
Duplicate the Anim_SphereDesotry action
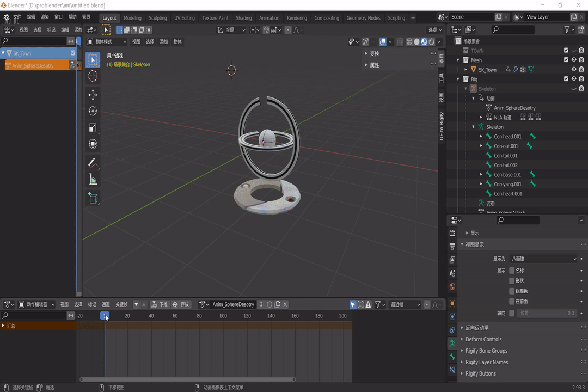pyautogui.click(x=278, y=304)
